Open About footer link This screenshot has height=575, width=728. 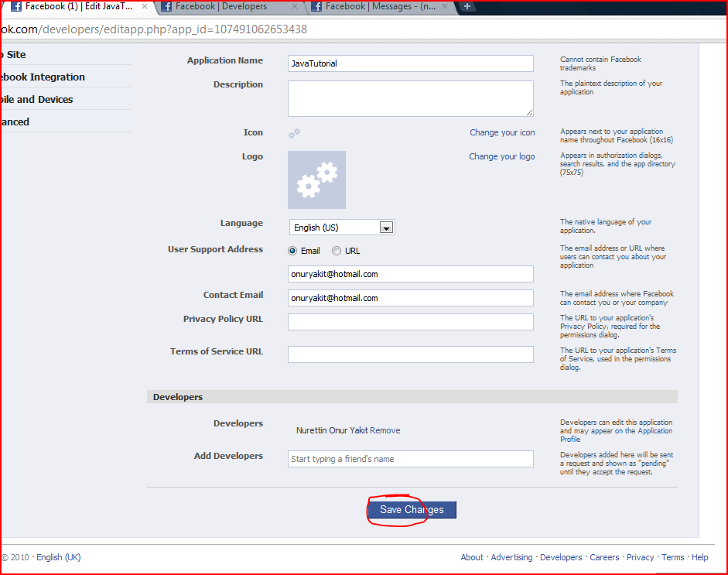coord(472,557)
